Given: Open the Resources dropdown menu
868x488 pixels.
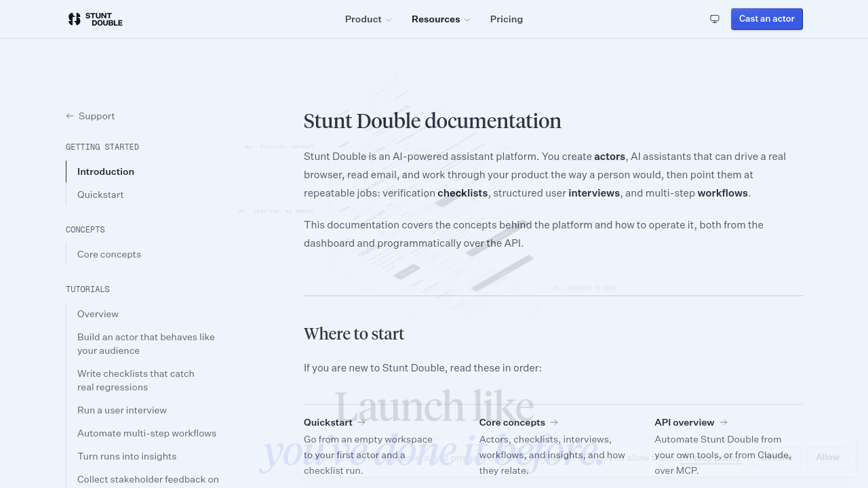Looking at the screenshot, I should click(x=441, y=19).
